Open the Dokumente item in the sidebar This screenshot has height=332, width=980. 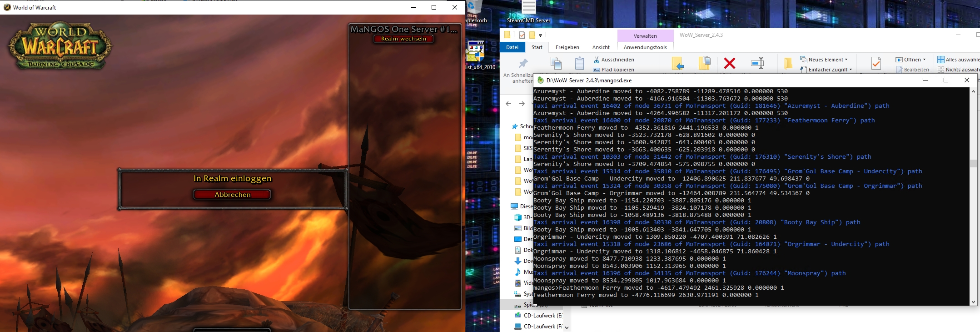point(523,250)
